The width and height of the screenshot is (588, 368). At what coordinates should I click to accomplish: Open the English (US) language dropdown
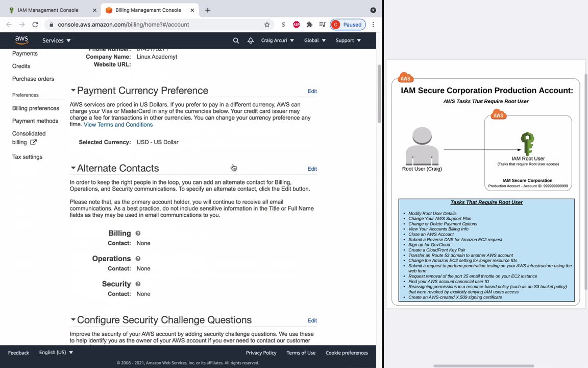[56, 353]
